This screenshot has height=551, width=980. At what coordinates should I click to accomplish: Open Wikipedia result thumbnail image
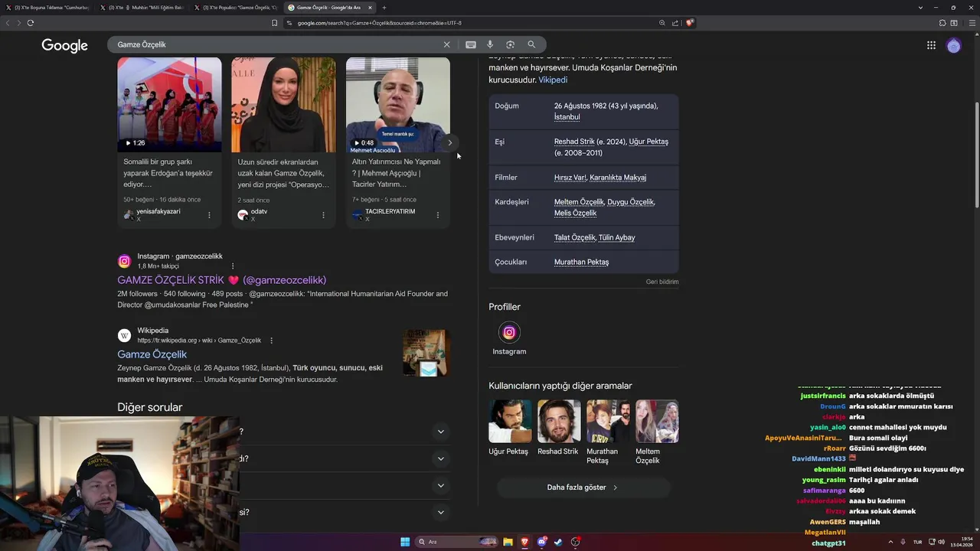pos(426,353)
